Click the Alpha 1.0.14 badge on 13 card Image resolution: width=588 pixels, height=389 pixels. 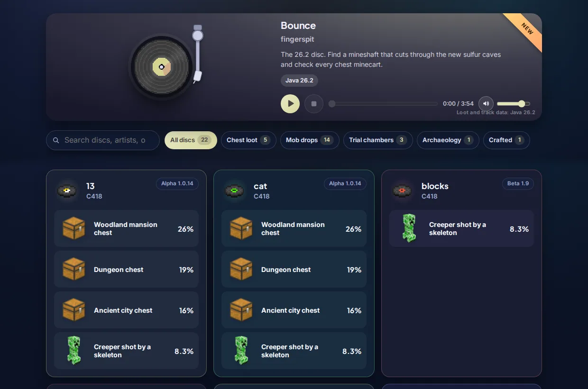pos(177,184)
